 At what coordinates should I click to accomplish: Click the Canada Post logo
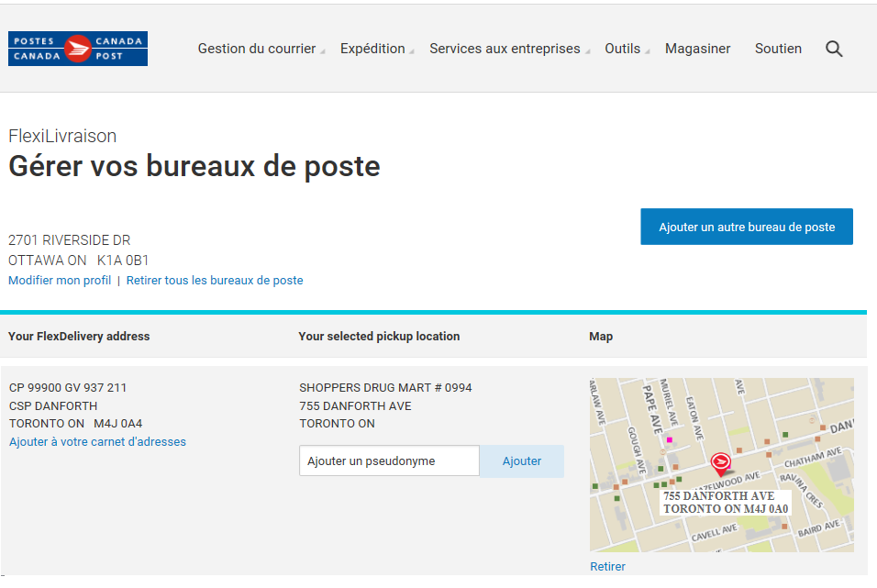(78, 49)
